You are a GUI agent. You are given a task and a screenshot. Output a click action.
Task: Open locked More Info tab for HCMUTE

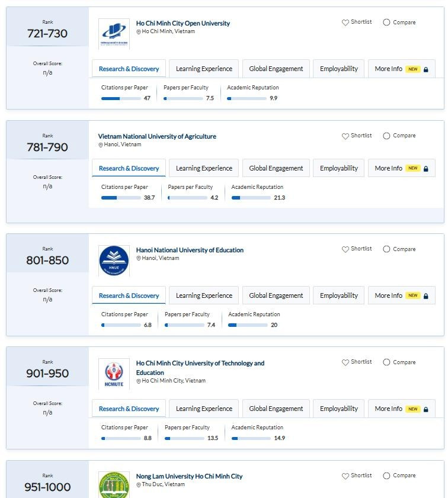(x=401, y=409)
